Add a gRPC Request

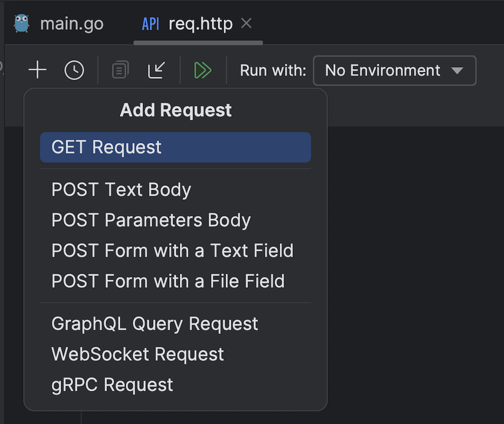coord(112,385)
